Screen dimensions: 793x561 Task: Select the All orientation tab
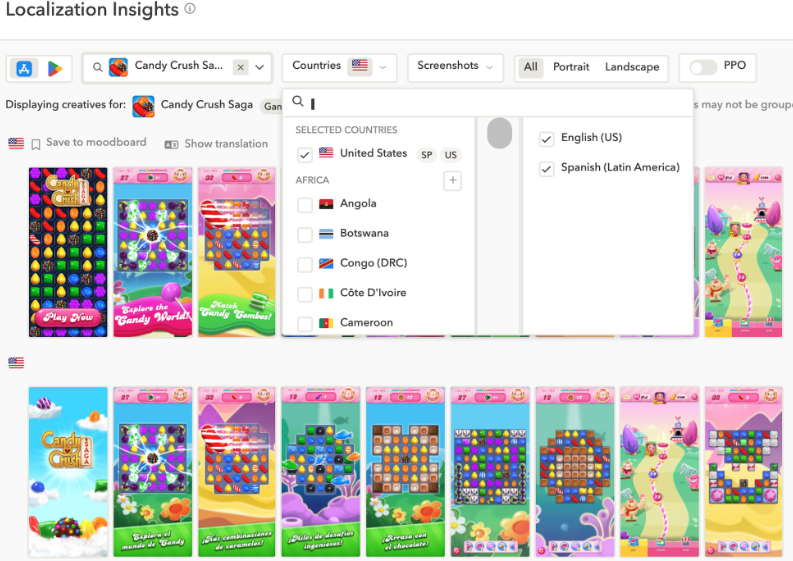click(531, 67)
